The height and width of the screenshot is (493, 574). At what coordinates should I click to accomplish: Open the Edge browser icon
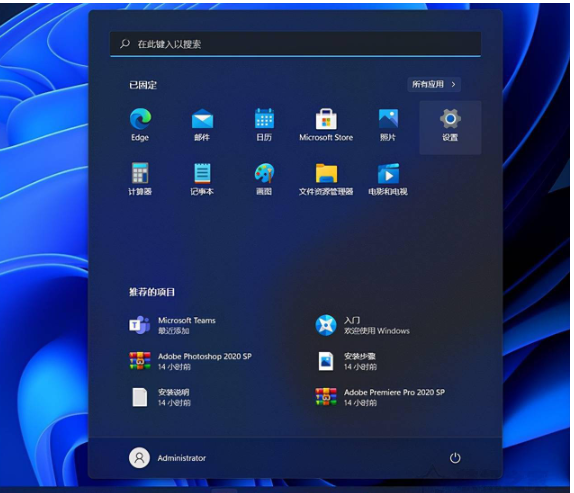pyautogui.click(x=140, y=119)
